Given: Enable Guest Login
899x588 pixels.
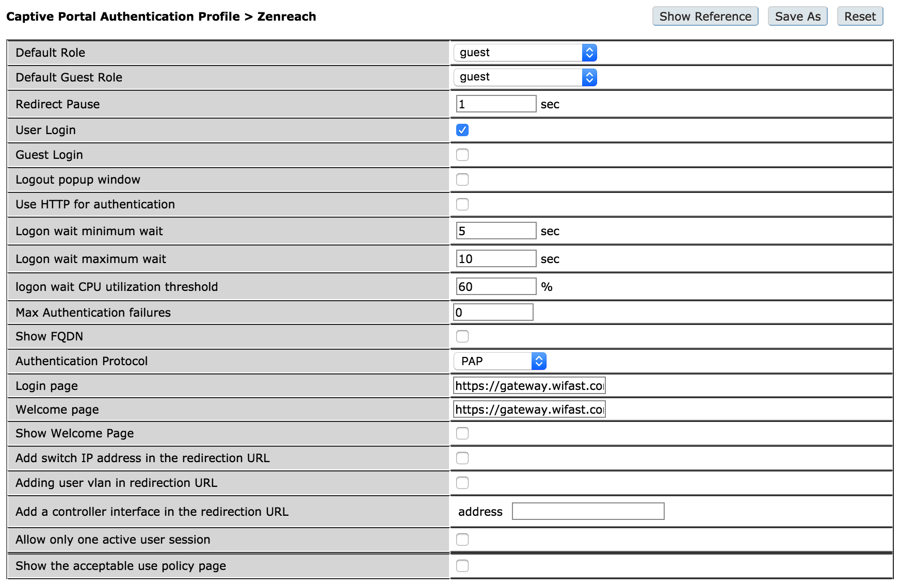Looking at the screenshot, I should coord(462,154).
